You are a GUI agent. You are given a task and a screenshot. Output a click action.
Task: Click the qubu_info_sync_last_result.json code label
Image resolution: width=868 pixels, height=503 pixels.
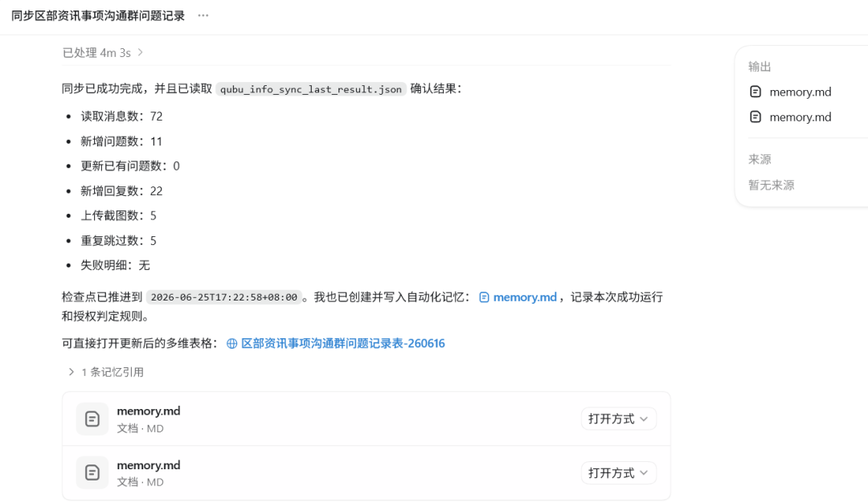pyautogui.click(x=310, y=89)
